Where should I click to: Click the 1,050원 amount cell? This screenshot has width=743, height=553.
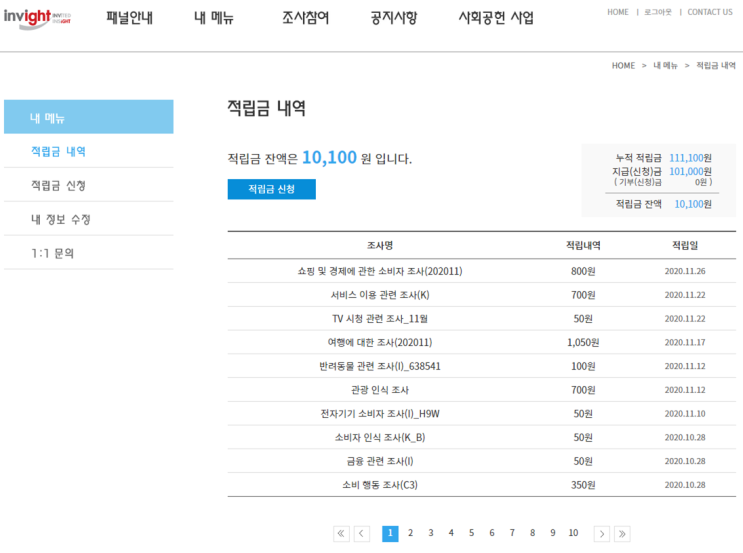tap(583, 342)
